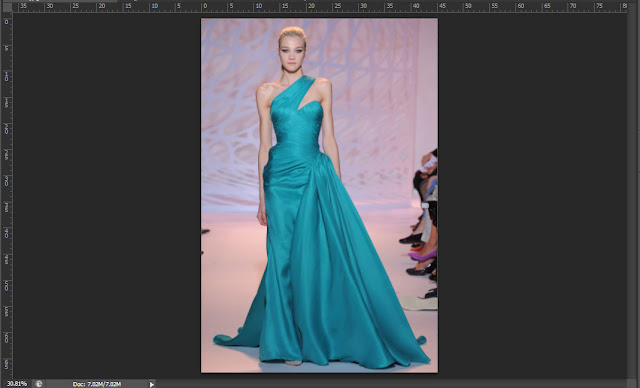The height and width of the screenshot is (388, 640).
Task: Open the status bar options arrow
Action: pyautogui.click(x=152, y=384)
